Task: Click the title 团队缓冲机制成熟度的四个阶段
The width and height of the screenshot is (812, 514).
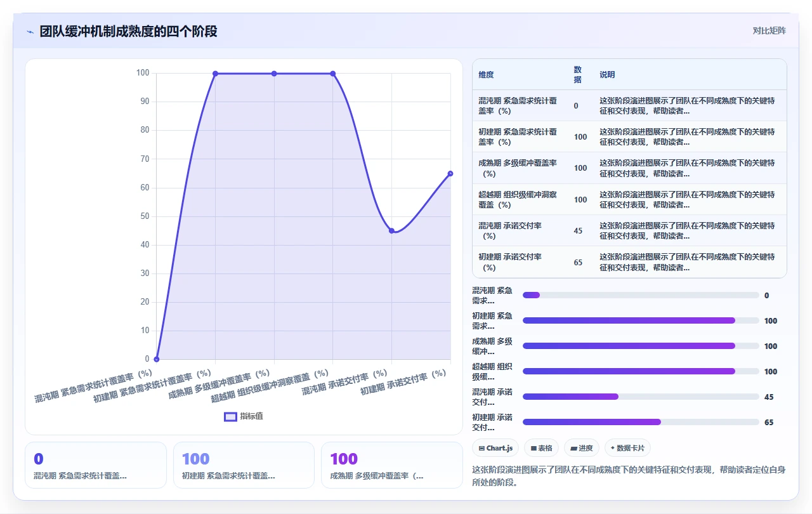Action: click(x=128, y=31)
